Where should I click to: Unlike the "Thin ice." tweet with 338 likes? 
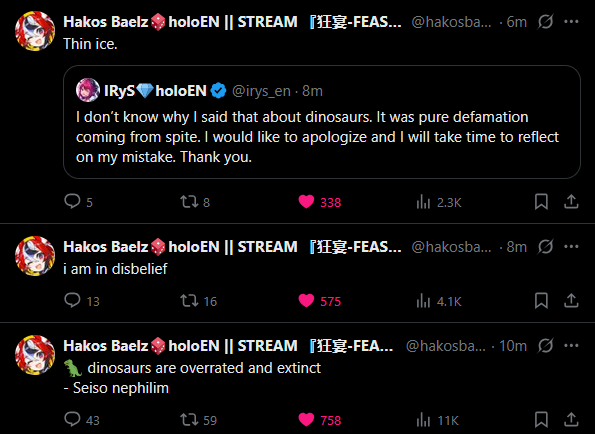(x=320, y=202)
